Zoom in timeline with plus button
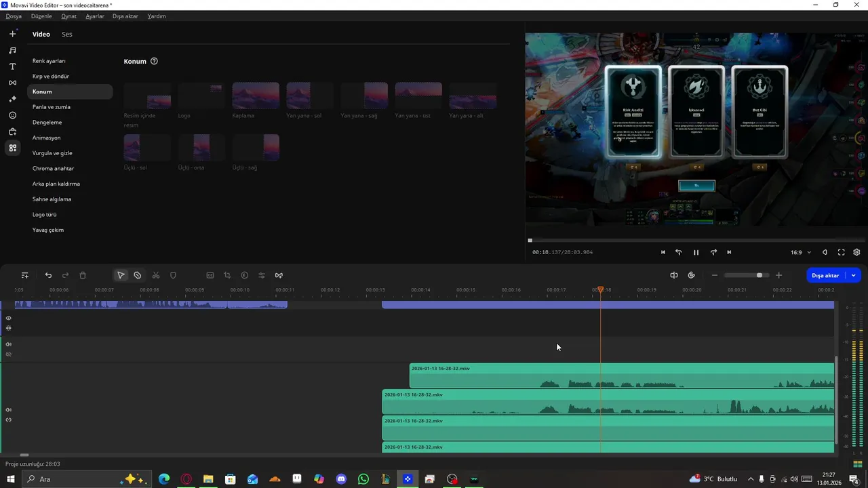 point(778,275)
